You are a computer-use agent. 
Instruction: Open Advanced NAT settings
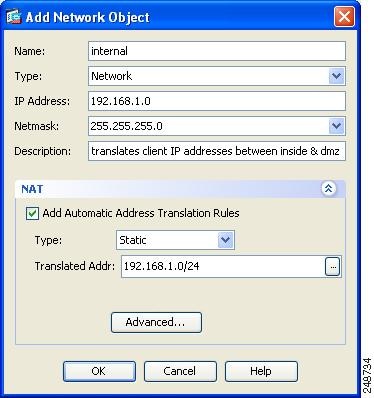point(156,322)
